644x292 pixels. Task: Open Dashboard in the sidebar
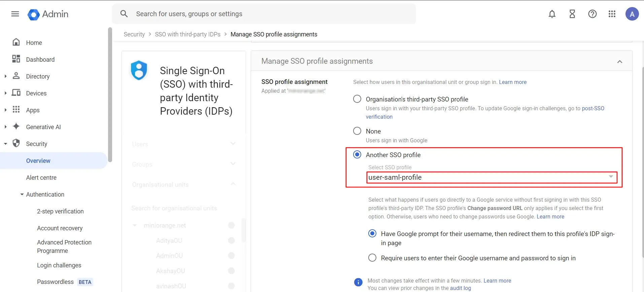[x=40, y=60]
